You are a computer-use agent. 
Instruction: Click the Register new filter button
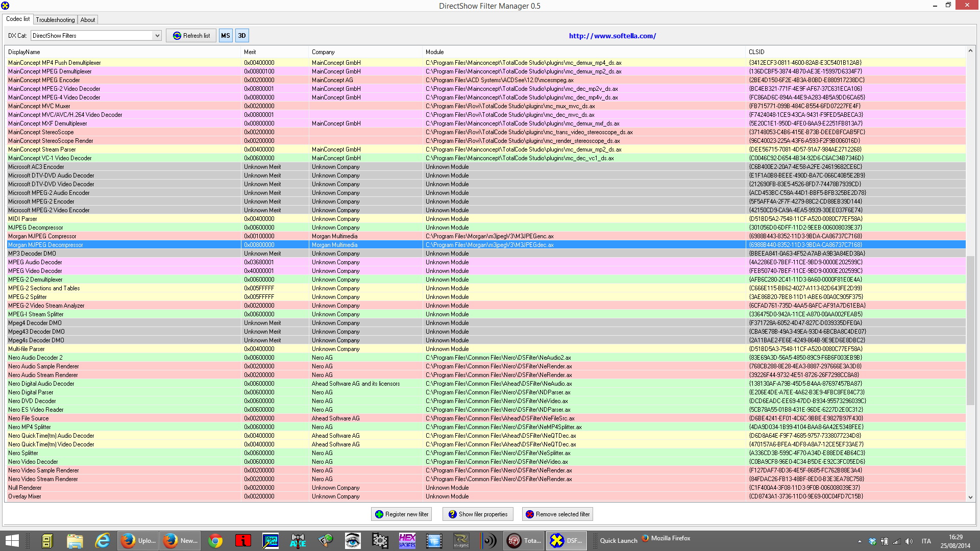[x=402, y=514]
